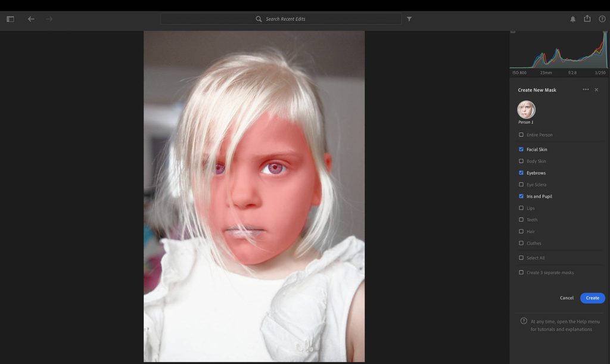Click the blue Create button

tap(593, 298)
